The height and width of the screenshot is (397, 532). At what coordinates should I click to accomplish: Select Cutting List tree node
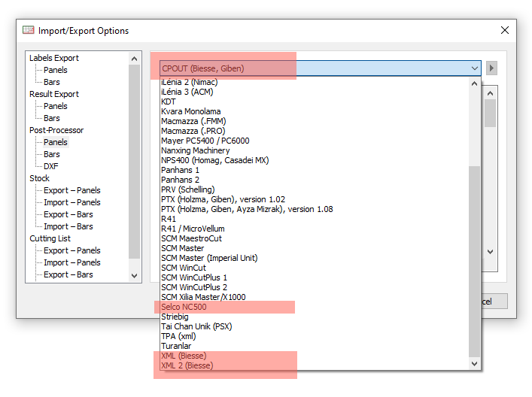click(50, 238)
